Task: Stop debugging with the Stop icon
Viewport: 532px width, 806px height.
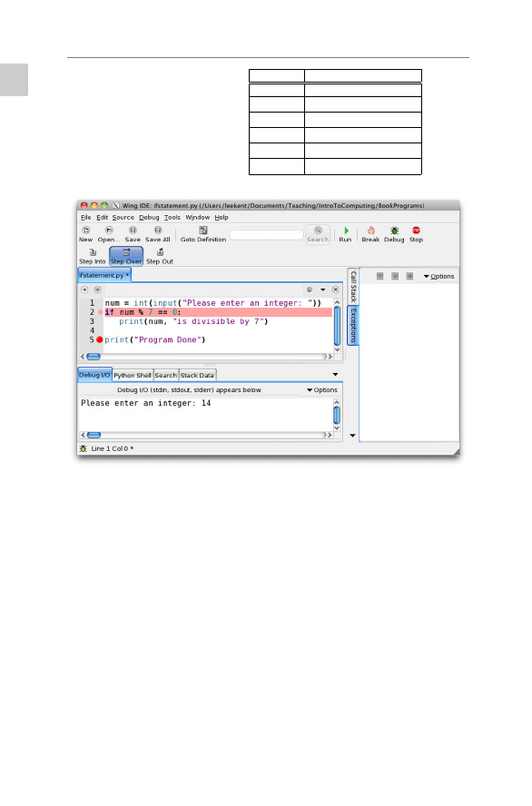Action: click(416, 231)
